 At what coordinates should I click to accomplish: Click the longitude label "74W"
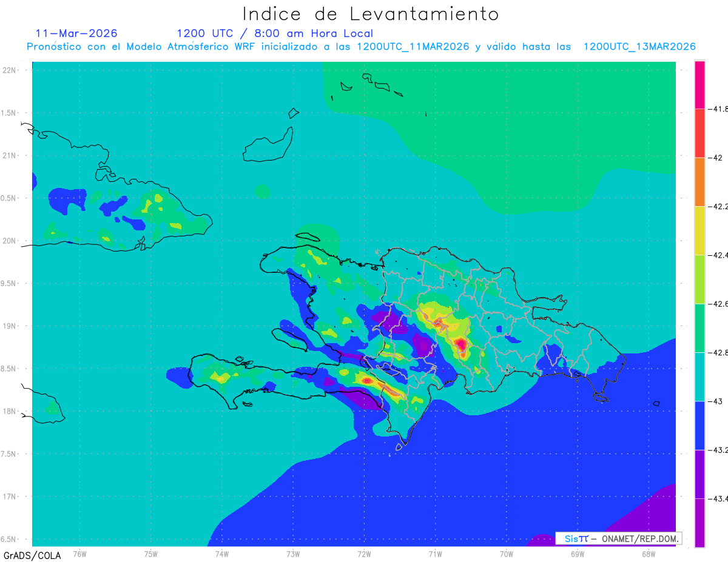point(221,554)
